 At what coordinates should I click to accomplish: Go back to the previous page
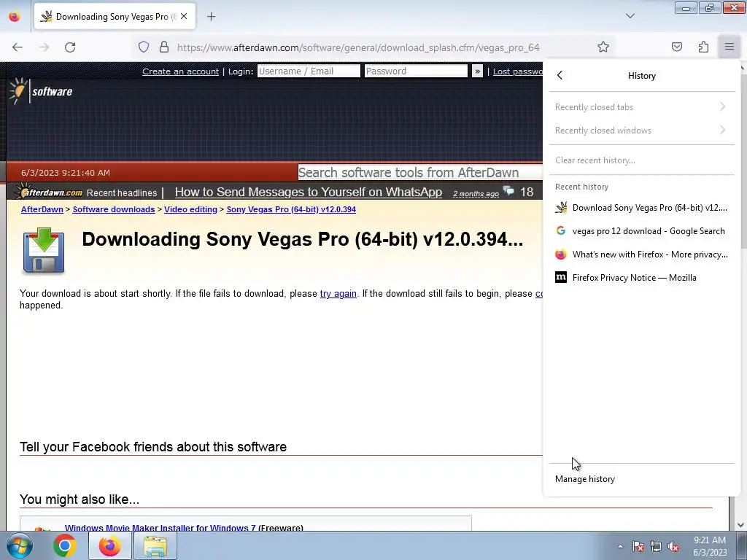[18, 47]
